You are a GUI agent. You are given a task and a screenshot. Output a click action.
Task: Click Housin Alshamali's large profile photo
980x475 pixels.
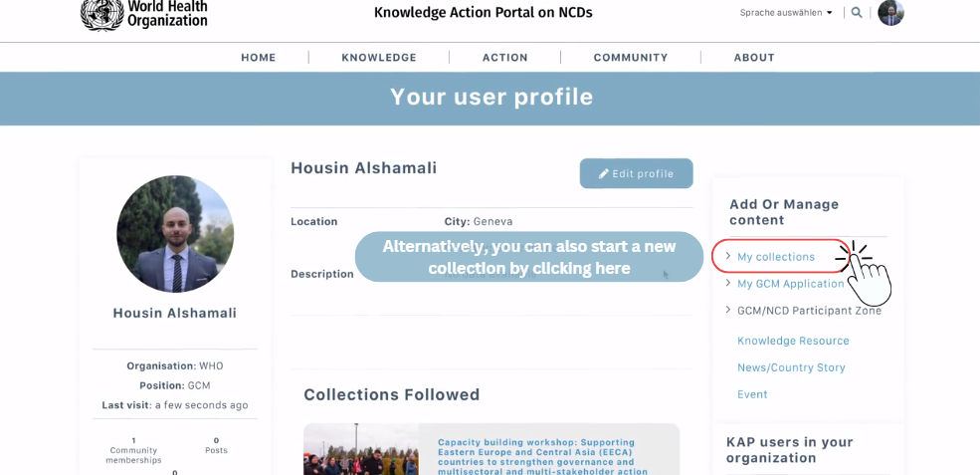pos(175,234)
